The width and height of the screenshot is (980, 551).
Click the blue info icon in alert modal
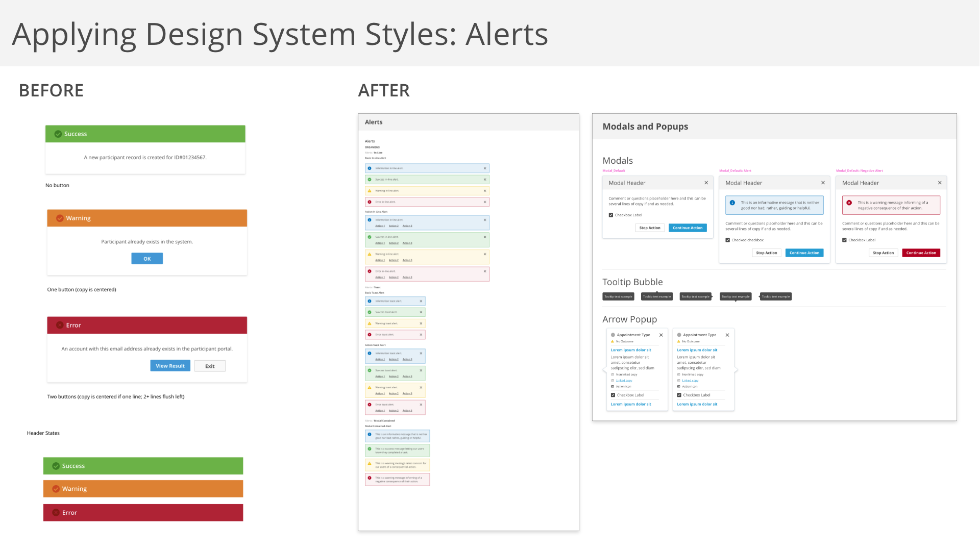[x=732, y=203]
